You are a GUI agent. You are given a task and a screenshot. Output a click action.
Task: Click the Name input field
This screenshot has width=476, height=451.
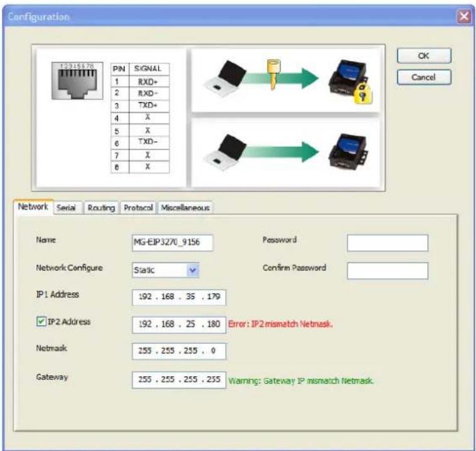coord(172,242)
